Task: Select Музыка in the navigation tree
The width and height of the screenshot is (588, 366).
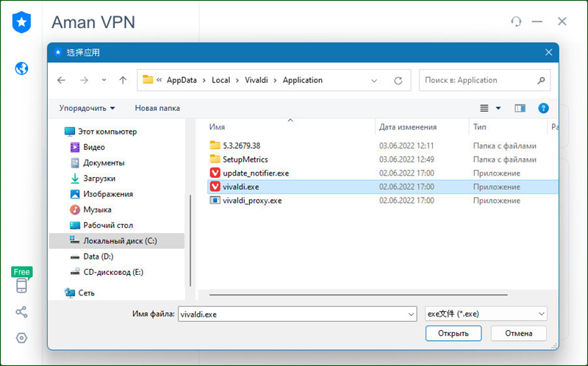Action: 97,209
